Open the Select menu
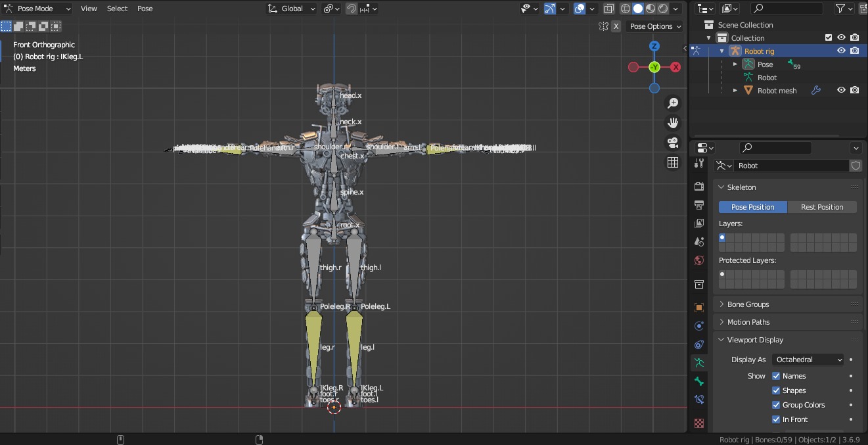 click(117, 9)
